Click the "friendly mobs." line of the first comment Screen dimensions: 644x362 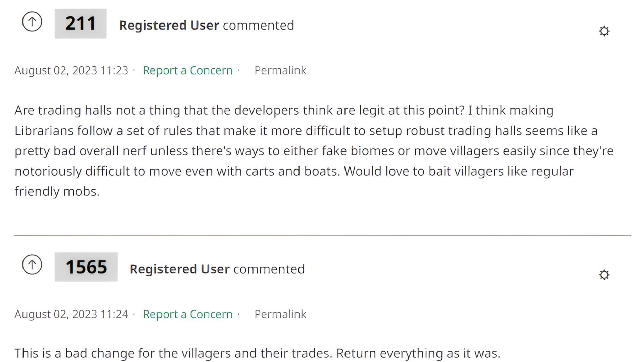[57, 191]
